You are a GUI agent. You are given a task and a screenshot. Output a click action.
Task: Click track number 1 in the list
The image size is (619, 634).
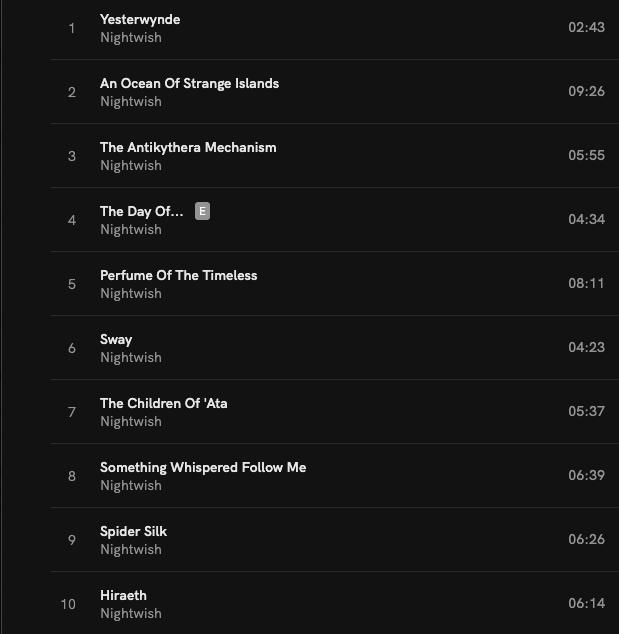tap(72, 28)
